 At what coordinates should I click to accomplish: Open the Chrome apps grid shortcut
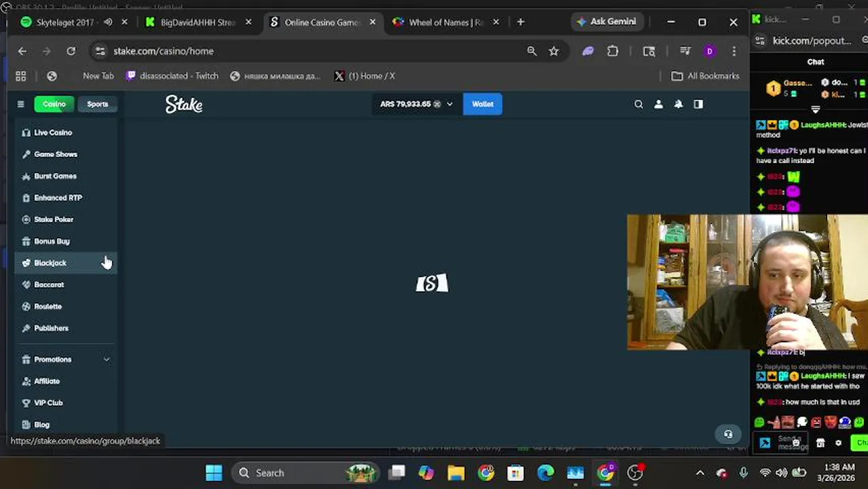(21, 76)
